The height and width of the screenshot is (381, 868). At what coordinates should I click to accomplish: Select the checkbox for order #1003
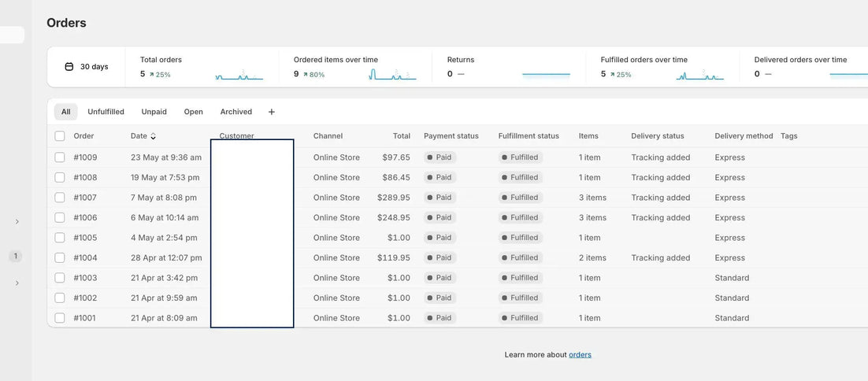tap(60, 278)
